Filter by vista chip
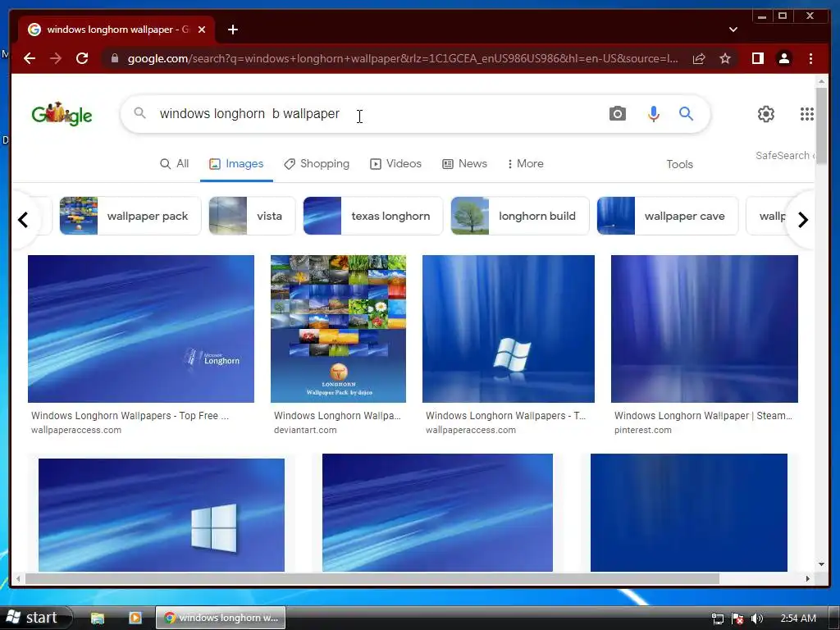Viewport: 840px width, 630px height. [x=252, y=216]
